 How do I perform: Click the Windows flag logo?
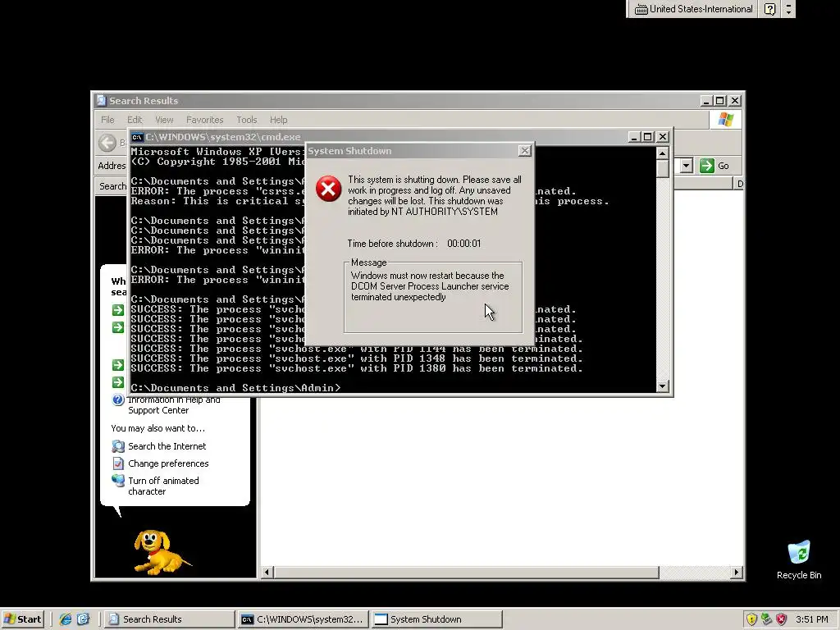(726, 119)
